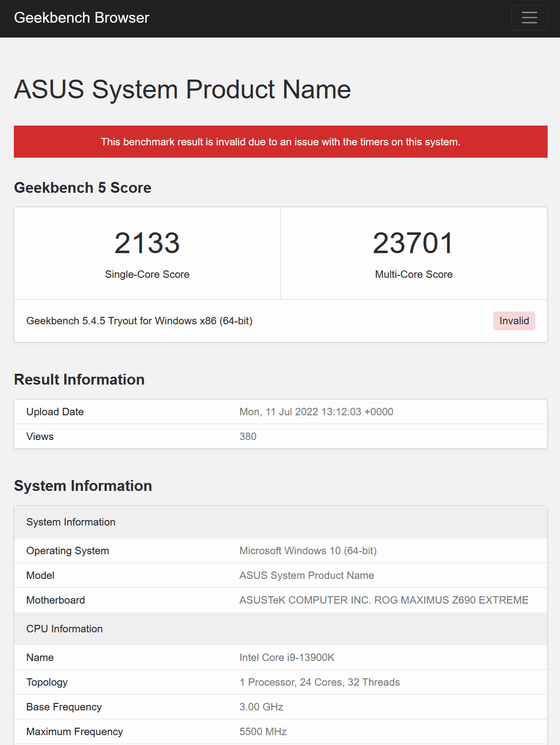Select the upload date value Mon, 11 Jul 2022
The height and width of the screenshot is (745, 560).
(316, 412)
